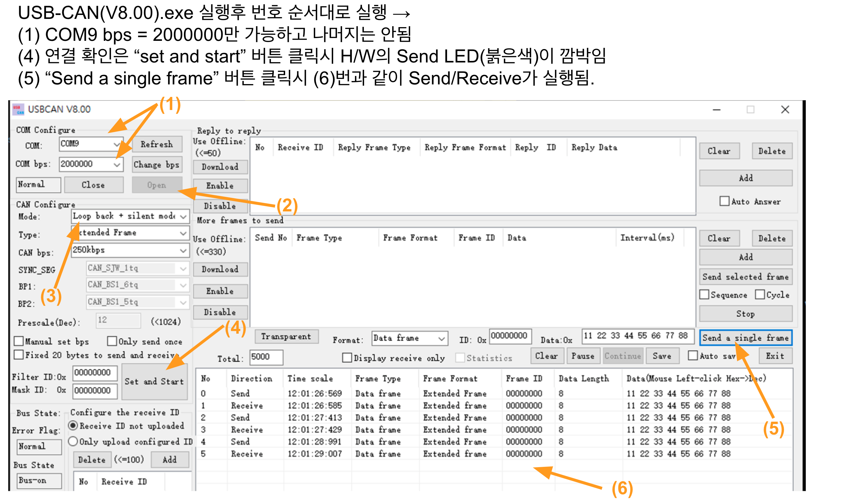863x504 pixels.
Task: Click Send a single frame button
Action: click(x=745, y=338)
